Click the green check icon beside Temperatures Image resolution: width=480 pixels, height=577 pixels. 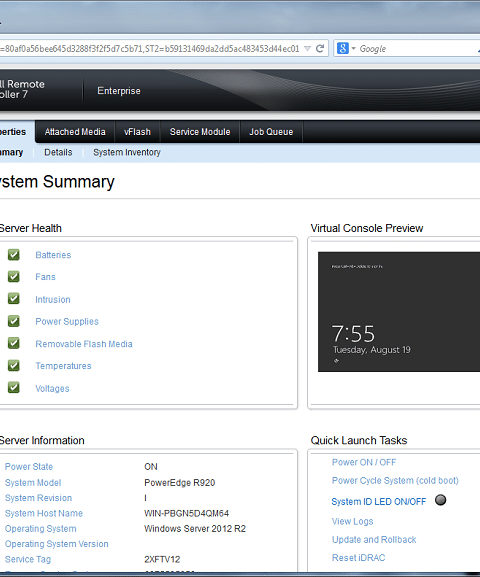[14, 365]
